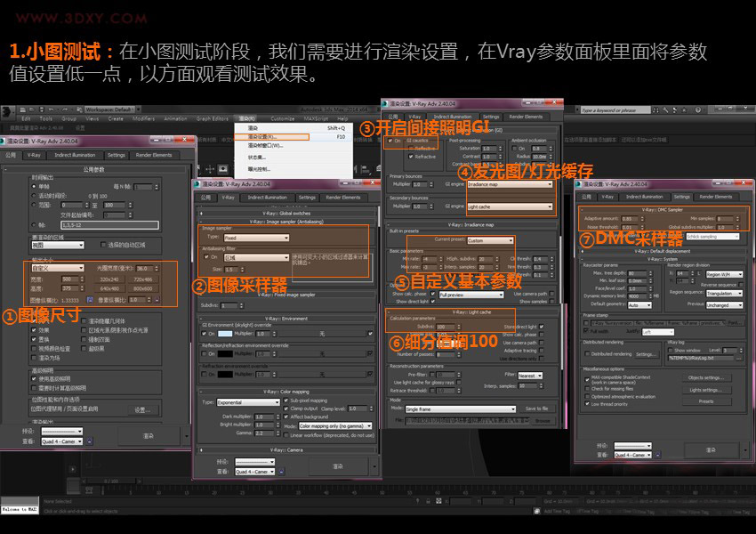Image resolution: width=756 pixels, height=534 pixels.
Task: Click the wrench icon in the info bar
Action: (665, 110)
